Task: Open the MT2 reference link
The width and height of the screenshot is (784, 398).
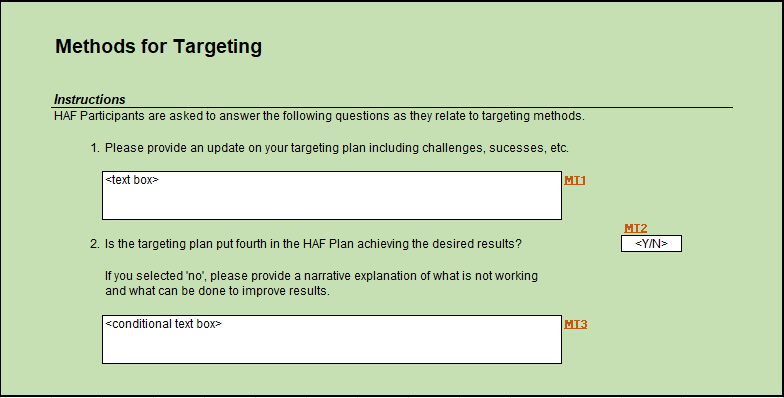Action: point(636,228)
